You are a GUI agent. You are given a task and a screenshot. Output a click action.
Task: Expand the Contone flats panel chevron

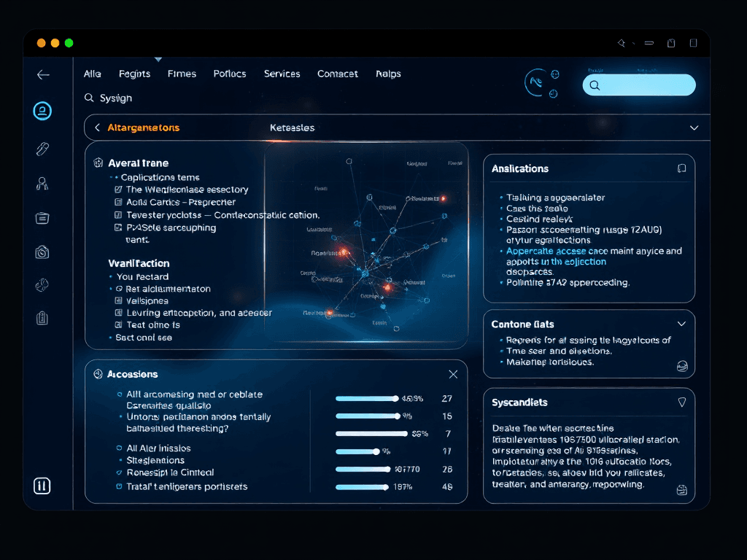pyautogui.click(x=681, y=324)
